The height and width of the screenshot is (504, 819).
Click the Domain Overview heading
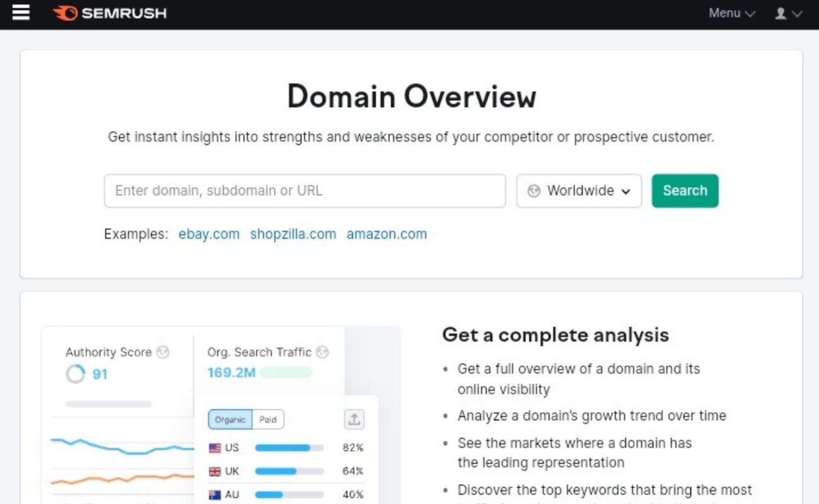pyautogui.click(x=411, y=96)
